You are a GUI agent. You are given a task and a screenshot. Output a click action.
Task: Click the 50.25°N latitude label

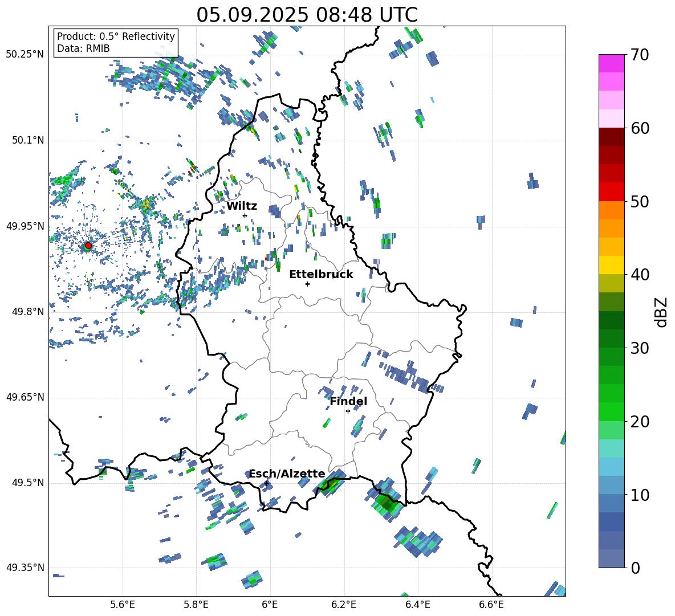25,55
